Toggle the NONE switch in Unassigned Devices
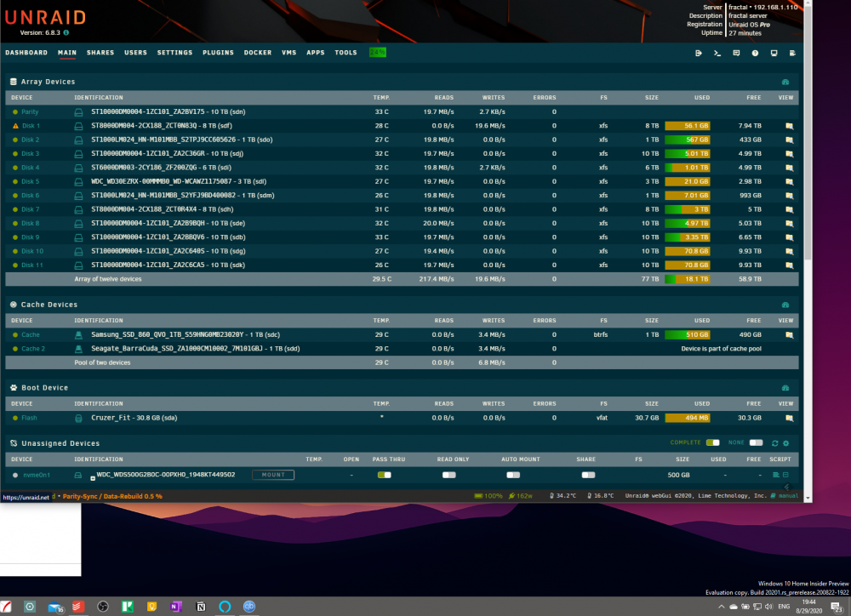This screenshot has width=851, height=616. pos(756,443)
